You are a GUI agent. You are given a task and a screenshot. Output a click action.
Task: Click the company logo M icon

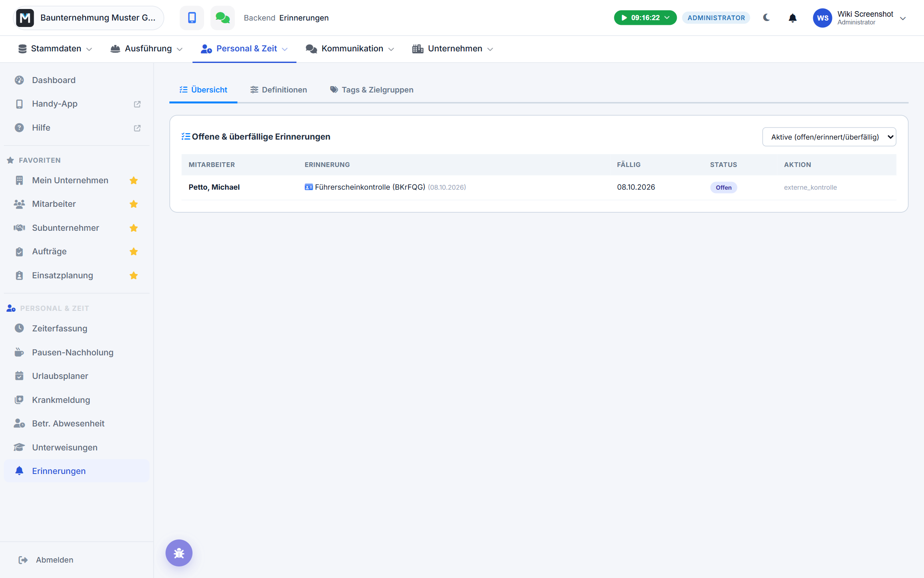coord(25,18)
